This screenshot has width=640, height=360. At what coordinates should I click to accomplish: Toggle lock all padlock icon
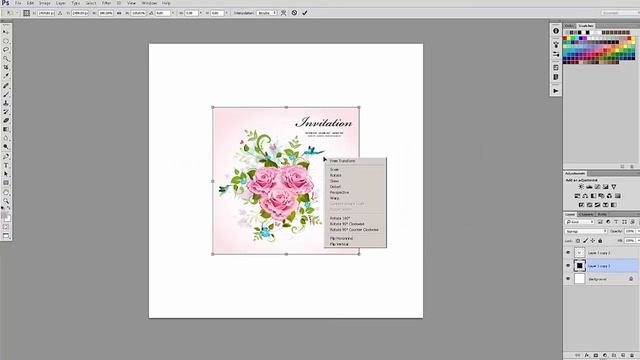point(600,241)
